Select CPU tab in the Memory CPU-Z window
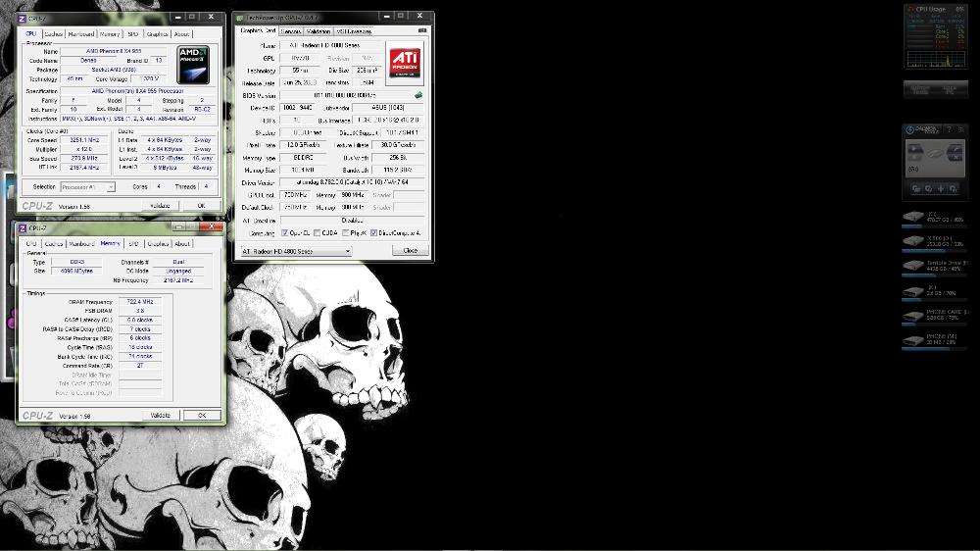This screenshot has width=980, height=551. pos(31,244)
